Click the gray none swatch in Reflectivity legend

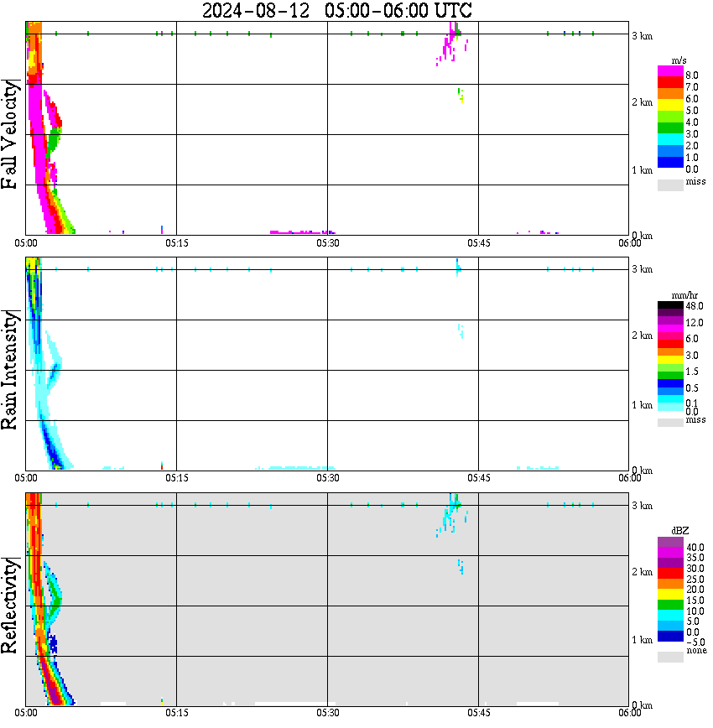pos(670,657)
